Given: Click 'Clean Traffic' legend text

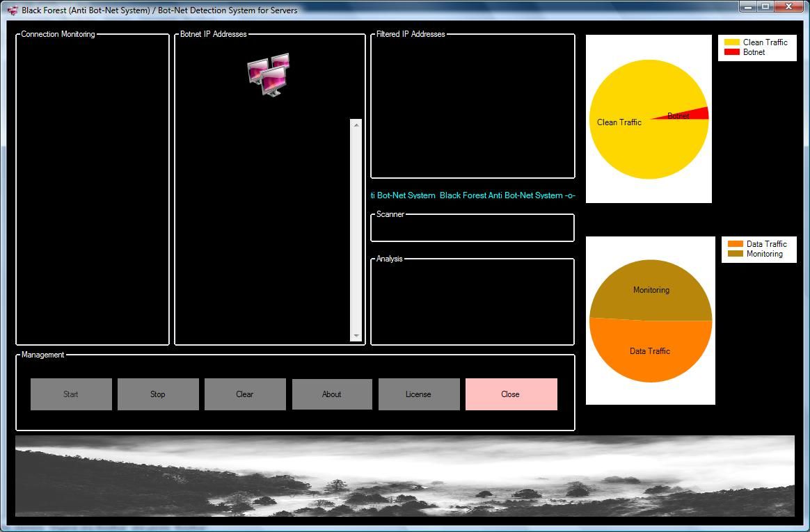Looking at the screenshot, I should point(765,42).
